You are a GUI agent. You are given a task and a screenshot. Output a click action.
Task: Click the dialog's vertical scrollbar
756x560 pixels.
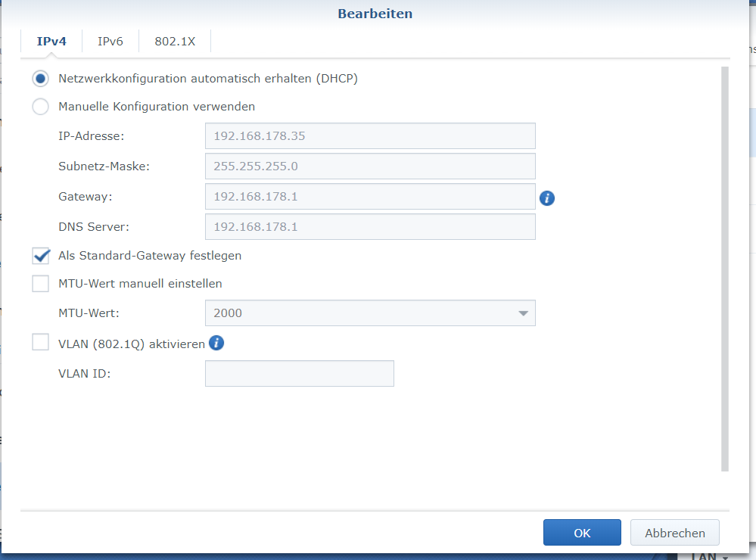(725, 269)
